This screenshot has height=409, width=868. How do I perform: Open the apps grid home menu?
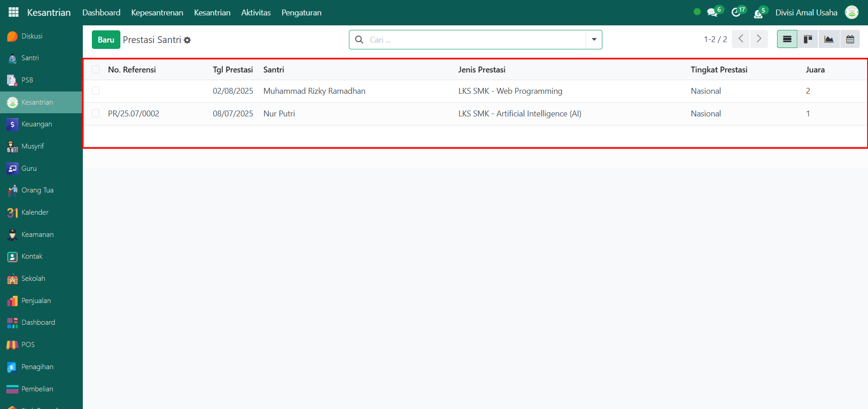14,12
